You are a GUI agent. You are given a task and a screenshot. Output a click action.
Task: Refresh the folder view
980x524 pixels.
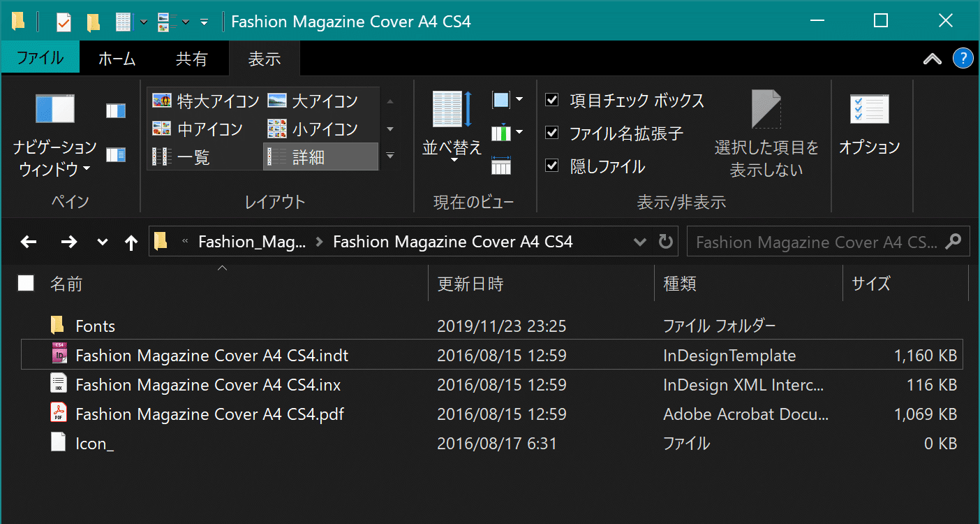(665, 242)
